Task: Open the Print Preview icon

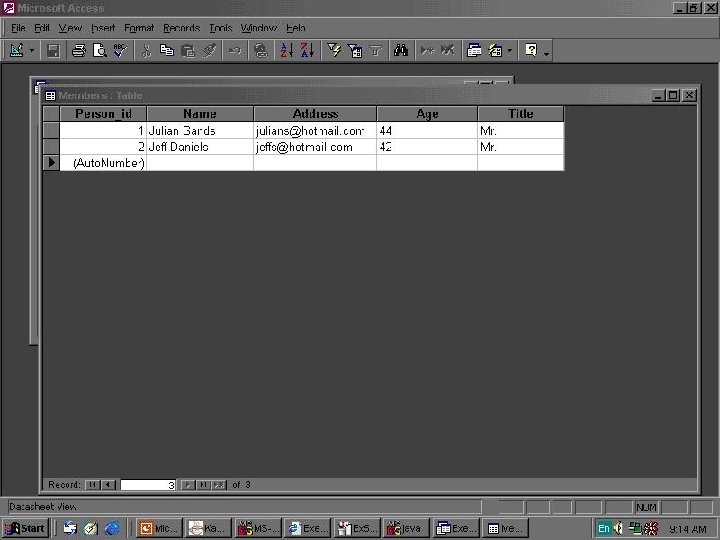Action: [100, 50]
